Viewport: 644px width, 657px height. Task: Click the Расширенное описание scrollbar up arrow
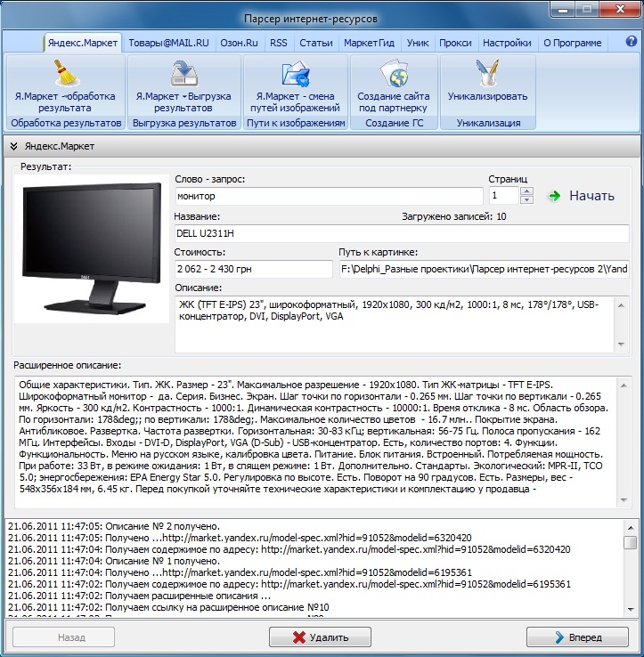point(624,385)
